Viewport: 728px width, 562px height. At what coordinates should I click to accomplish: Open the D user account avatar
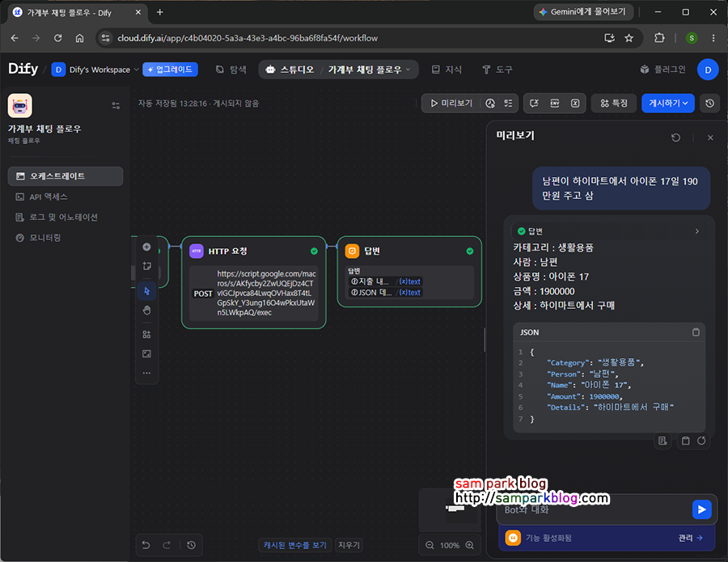tap(708, 70)
